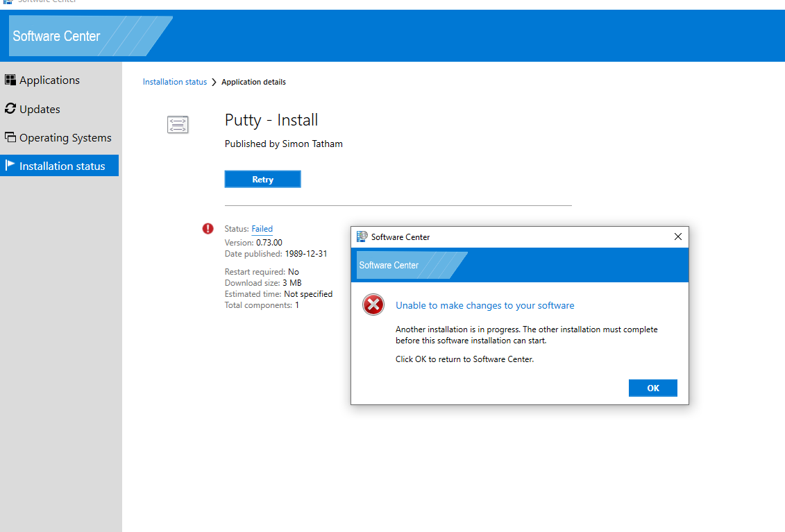Click the Operating Systems window icon
785x532 pixels.
pos(10,137)
